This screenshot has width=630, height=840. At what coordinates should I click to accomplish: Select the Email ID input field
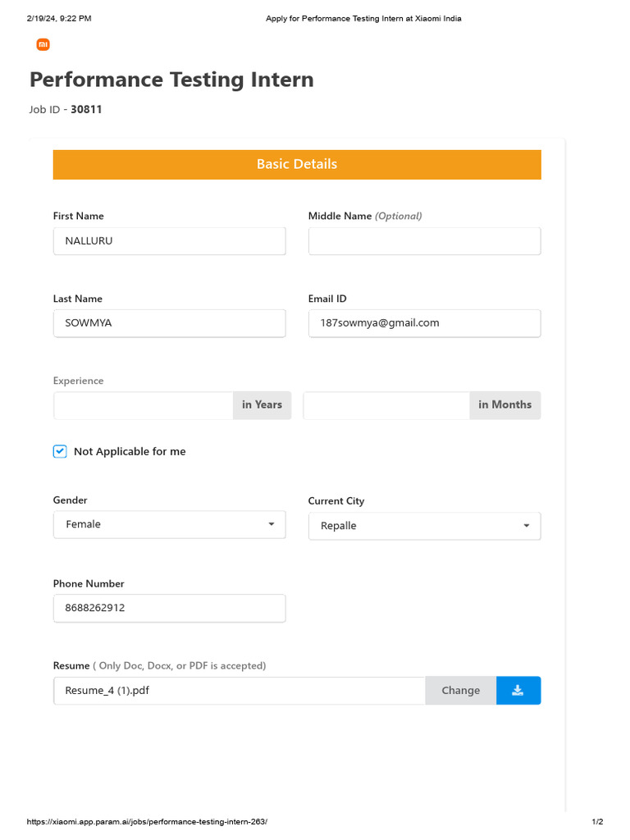424,323
